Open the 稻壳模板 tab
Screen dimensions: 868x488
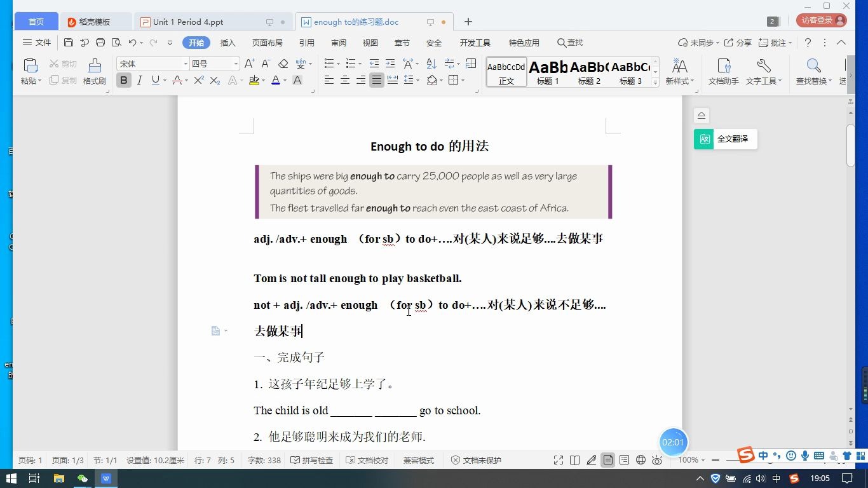pos(95,22)
